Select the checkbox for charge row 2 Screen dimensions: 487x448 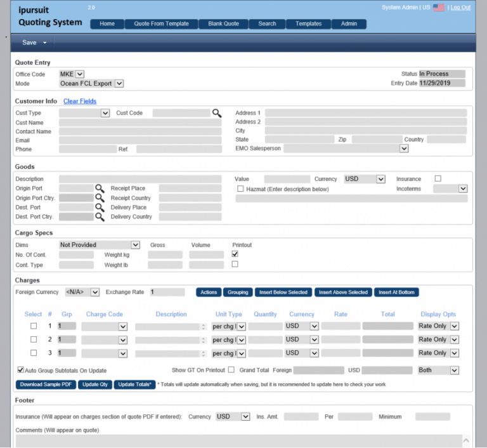pyautogui.click(x=34, y=339)
